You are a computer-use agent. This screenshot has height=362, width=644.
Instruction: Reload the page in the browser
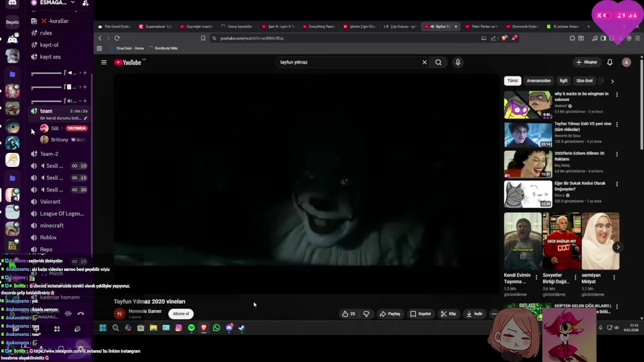117,38
